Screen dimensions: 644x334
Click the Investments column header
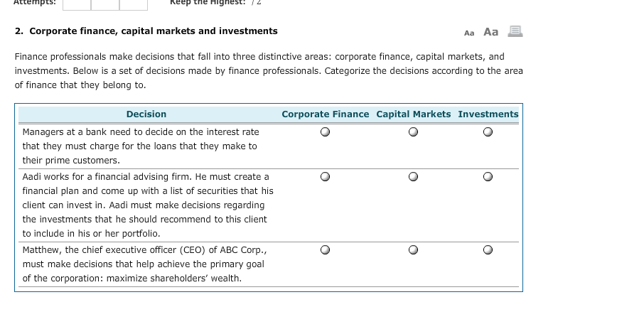(x=488, y=114)
